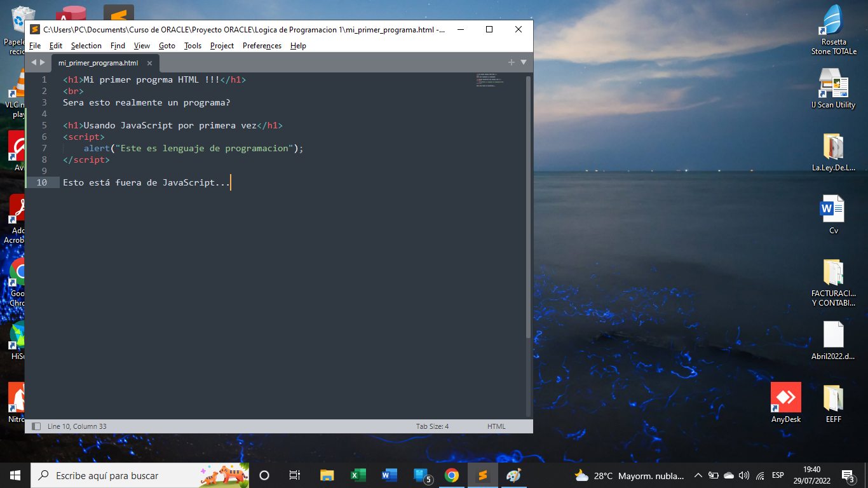Show hidden system tray icons chevron
868x488 pixels.
point(698,475)
